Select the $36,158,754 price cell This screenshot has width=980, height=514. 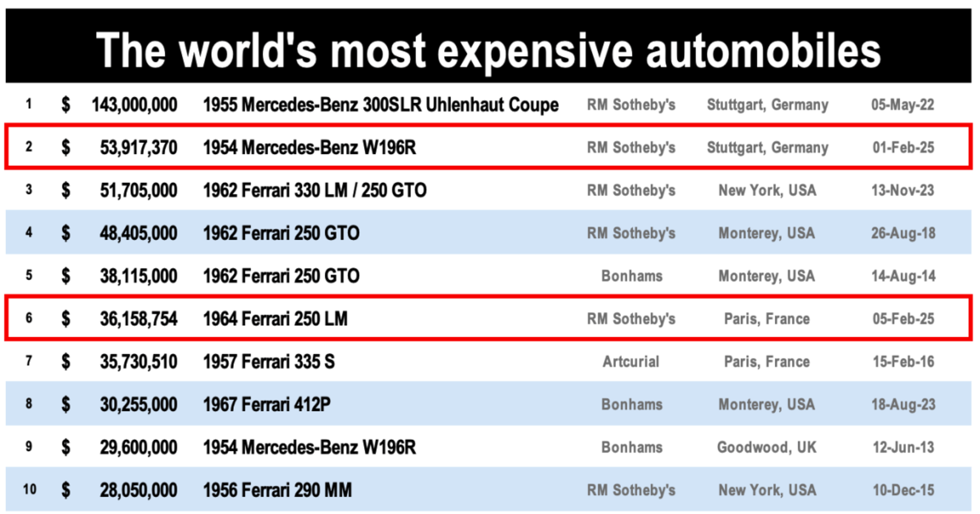[138, 319]
